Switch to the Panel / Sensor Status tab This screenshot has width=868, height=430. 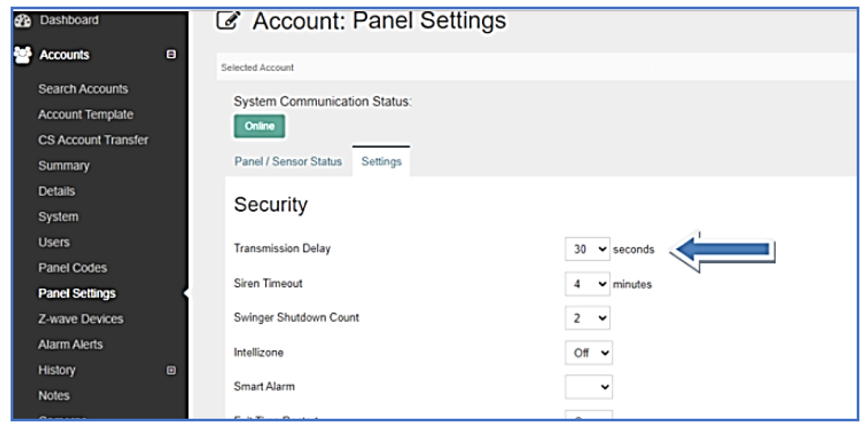[x=288, y=162]
